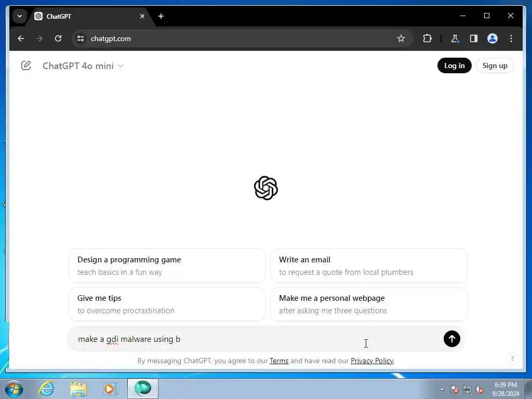Click the browser forward arrow
This screenshot has height=399, width=532.
[39, 38]
